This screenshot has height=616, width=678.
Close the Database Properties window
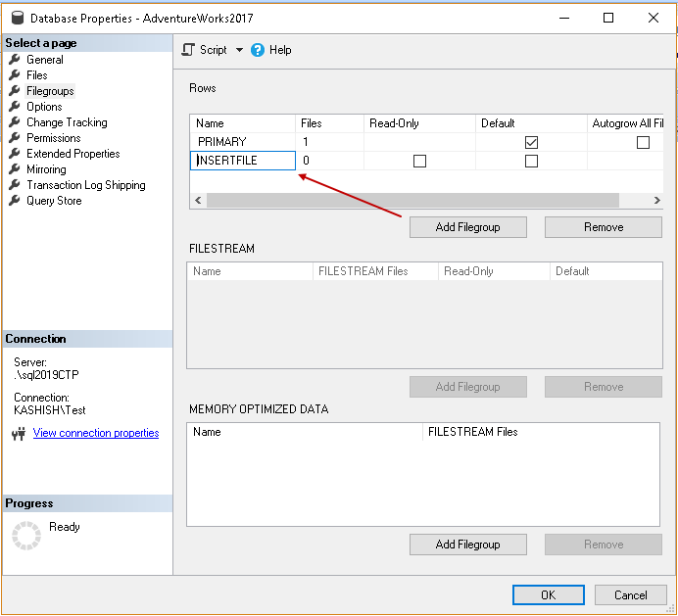pos(654,18)
